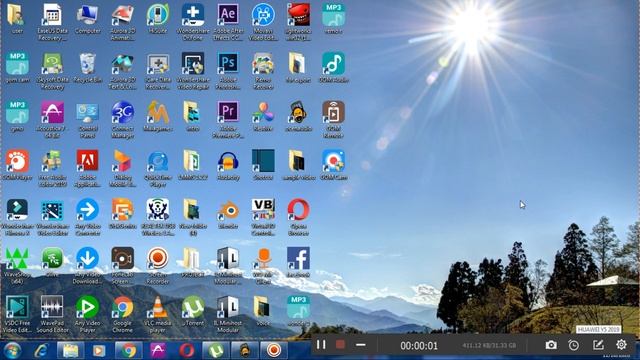Image resolution: width=640 pixels, height=360 pixels.
Task: Open Any Video Converter shortcut
Action: pyautogui.click(x=87, y=217)
